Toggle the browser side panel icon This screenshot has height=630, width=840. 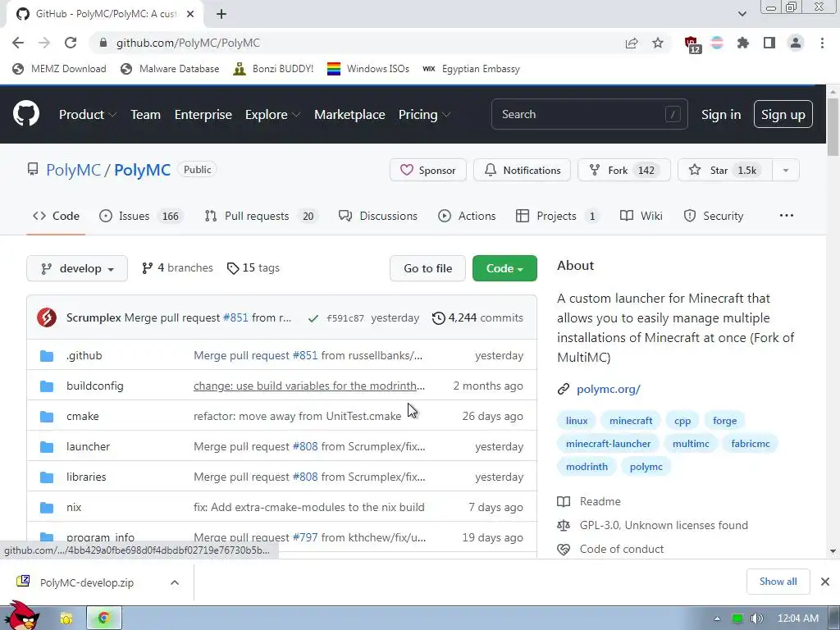[769, 43]
